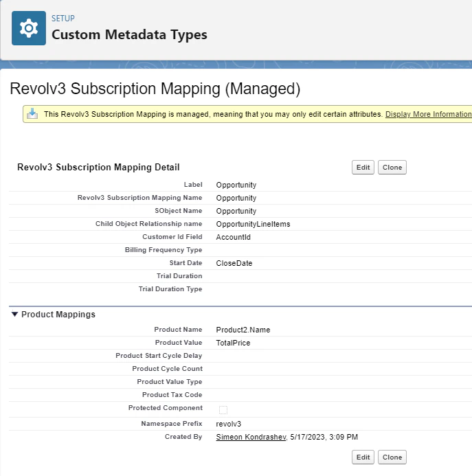The image size is (472, 476).
Task: Click the Created By label
Action: [183, 437]
